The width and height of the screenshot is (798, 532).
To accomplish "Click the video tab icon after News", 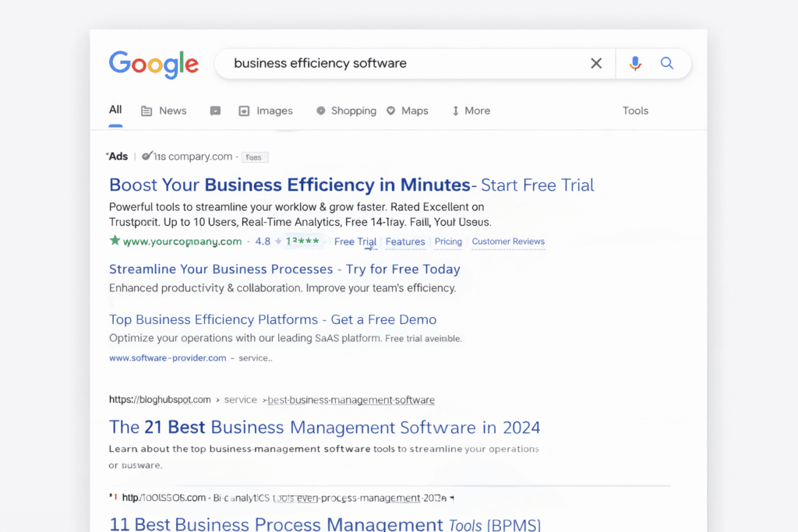I will tap(215, 111).
